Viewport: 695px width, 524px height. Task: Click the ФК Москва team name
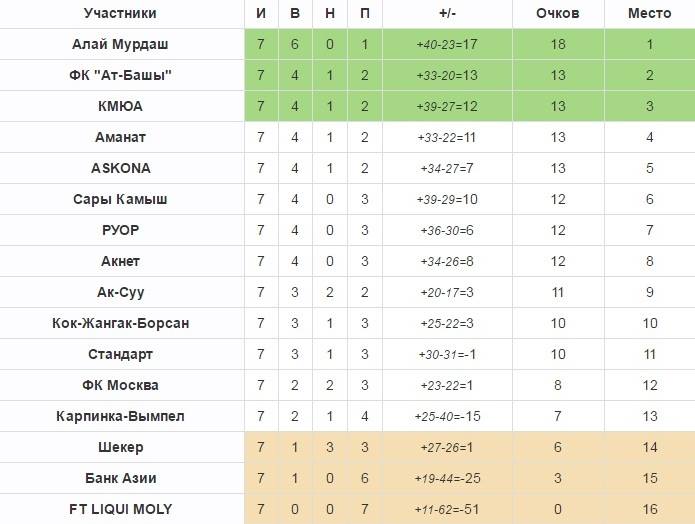[x=120, y=385]
